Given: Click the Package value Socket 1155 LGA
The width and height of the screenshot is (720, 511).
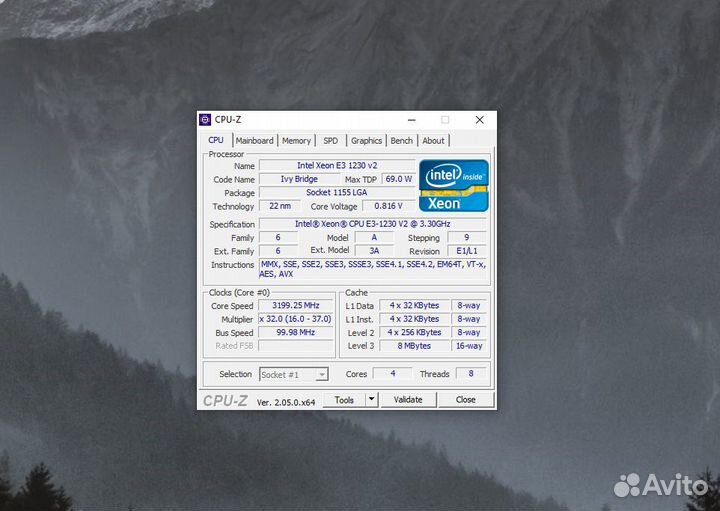Looking at the screenshot, I should coord(337,192).
